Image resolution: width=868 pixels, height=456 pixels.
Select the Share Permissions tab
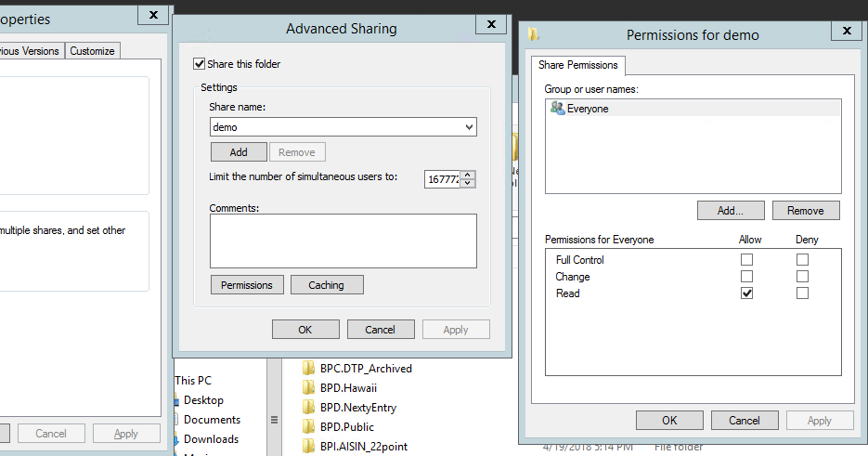click(x=578, y=65)
